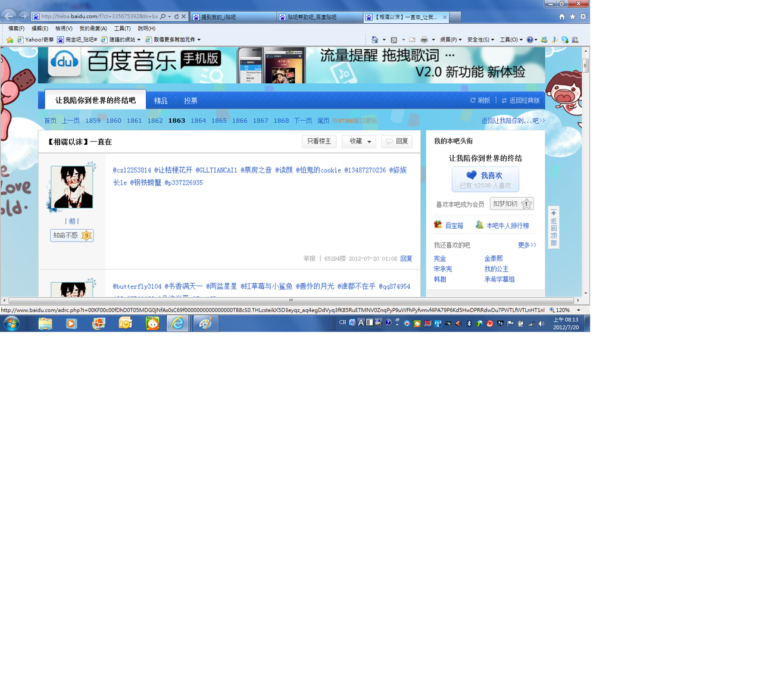The image size is (762, 700).
Task: Go back with the browser Back arrow
Action: (9, 16)
